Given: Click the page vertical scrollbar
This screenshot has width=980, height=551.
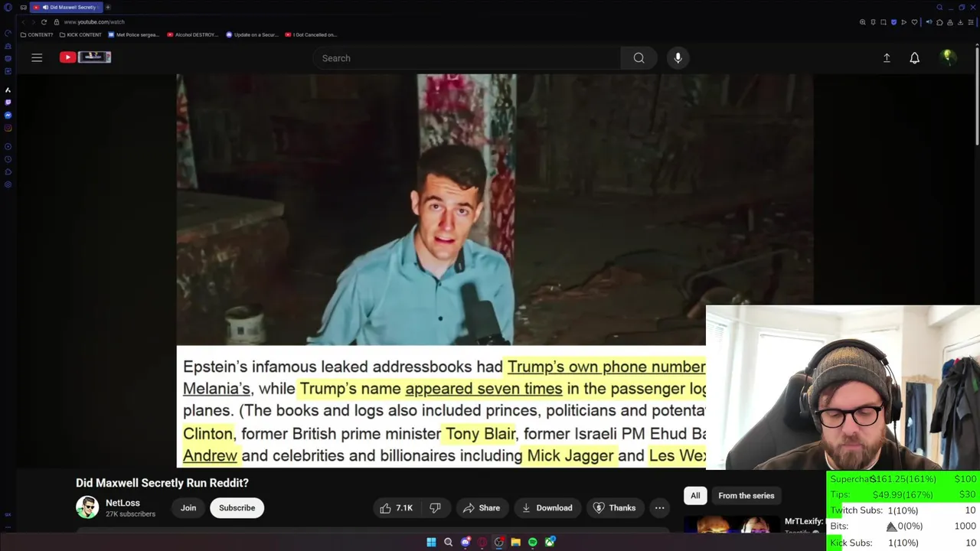Looking at the screenshot, I should 976,96.
